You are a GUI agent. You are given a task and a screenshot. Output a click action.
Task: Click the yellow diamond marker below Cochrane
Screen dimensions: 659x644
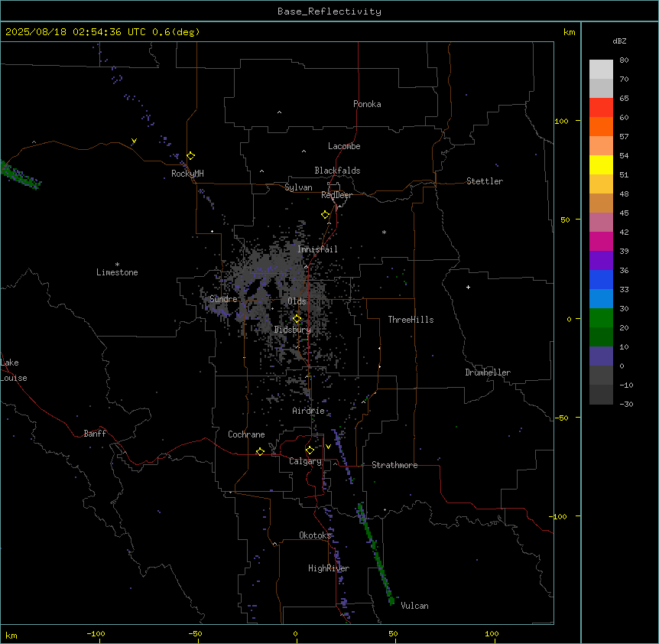tap(260, 451)
